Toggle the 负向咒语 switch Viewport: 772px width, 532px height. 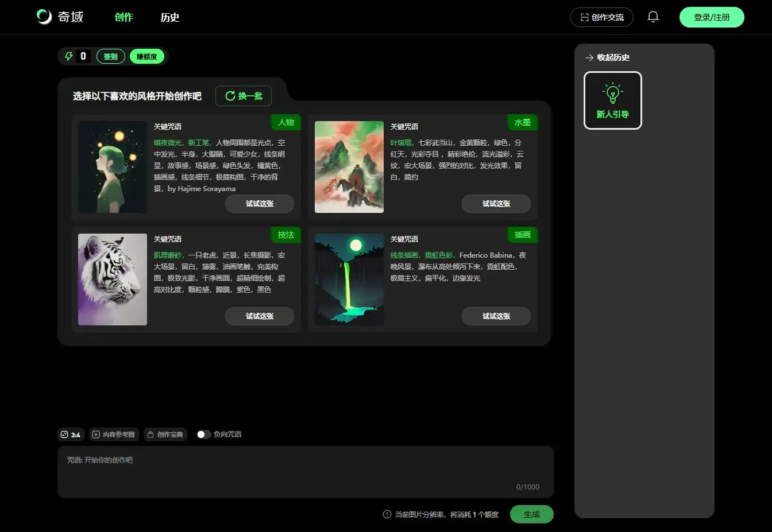point(203,434)
